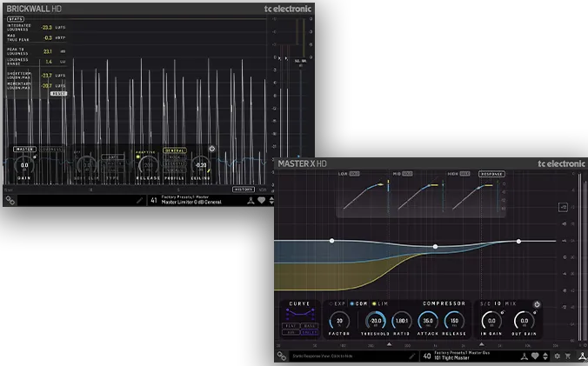
Task: Open Master X HD preset 101 Tight Master
Action: (x=451, y=358)
